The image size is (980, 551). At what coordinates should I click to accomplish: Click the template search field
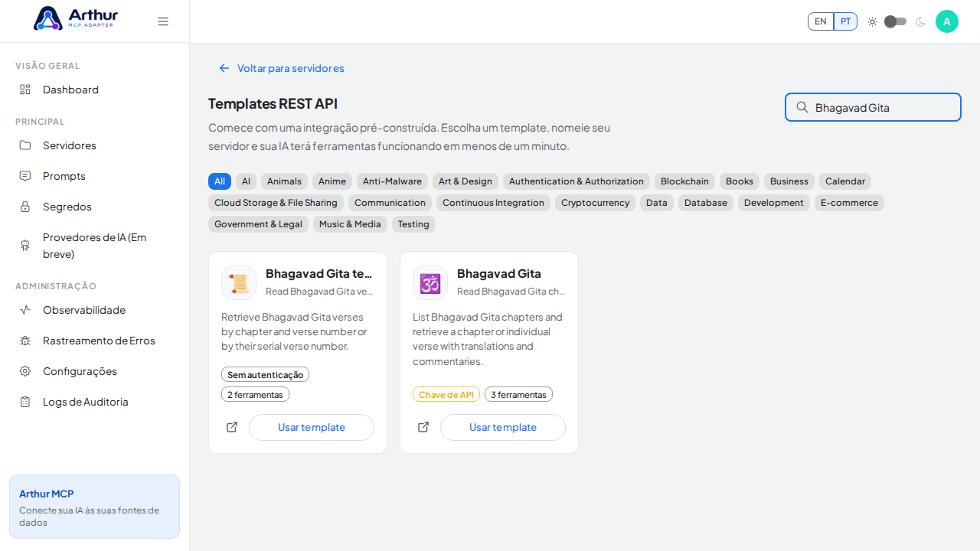click(873, 107)
